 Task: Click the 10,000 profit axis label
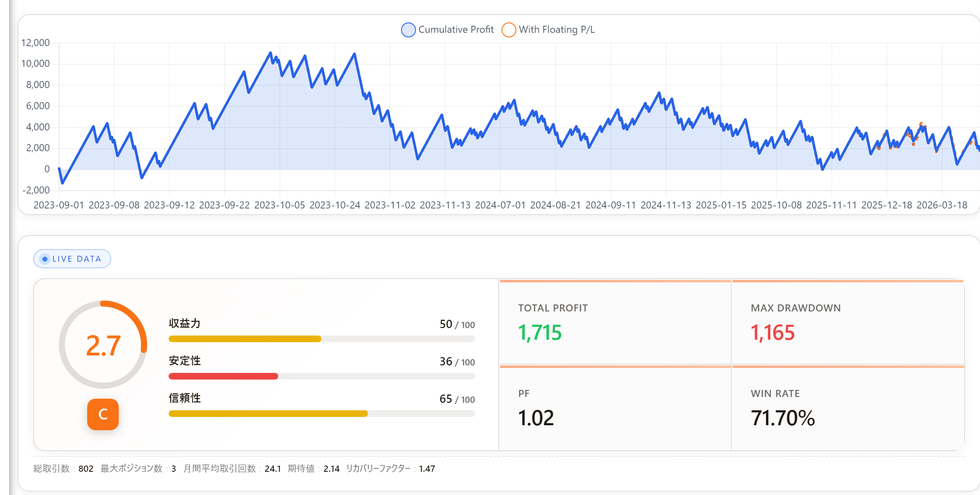tap(35, 64)
